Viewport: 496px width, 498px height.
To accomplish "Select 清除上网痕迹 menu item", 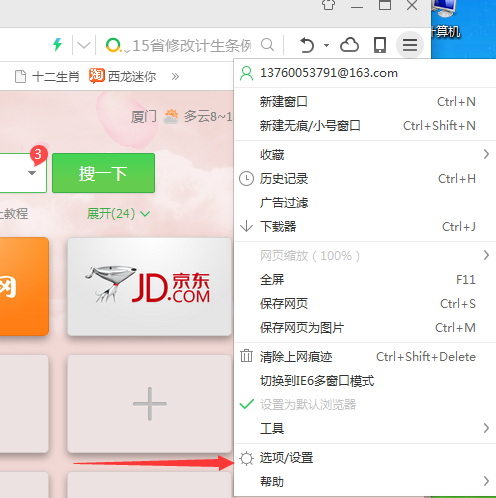I will (x=365, y=357).
